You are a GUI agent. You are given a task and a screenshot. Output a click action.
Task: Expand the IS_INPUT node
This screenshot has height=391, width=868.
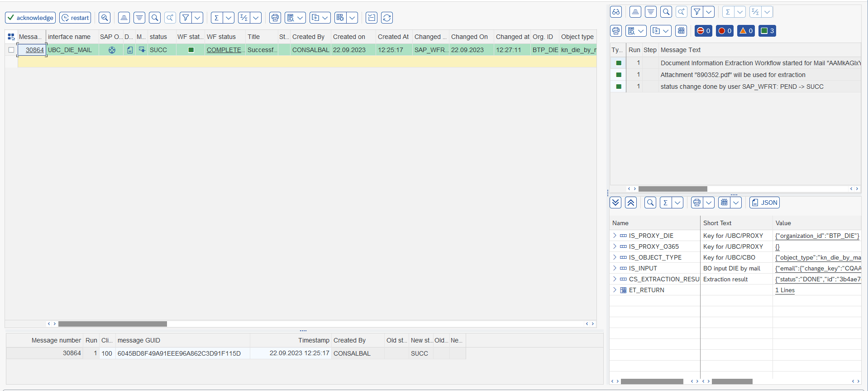615,268
